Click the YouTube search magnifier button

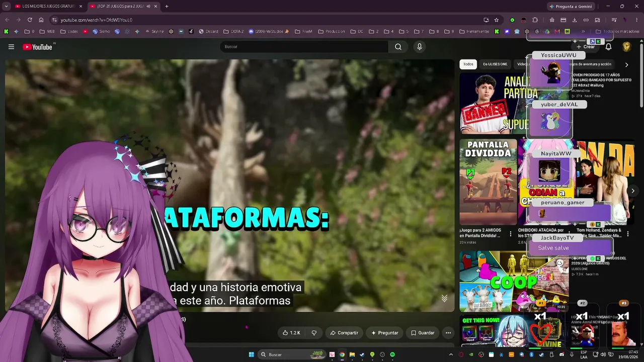point(398,47)
